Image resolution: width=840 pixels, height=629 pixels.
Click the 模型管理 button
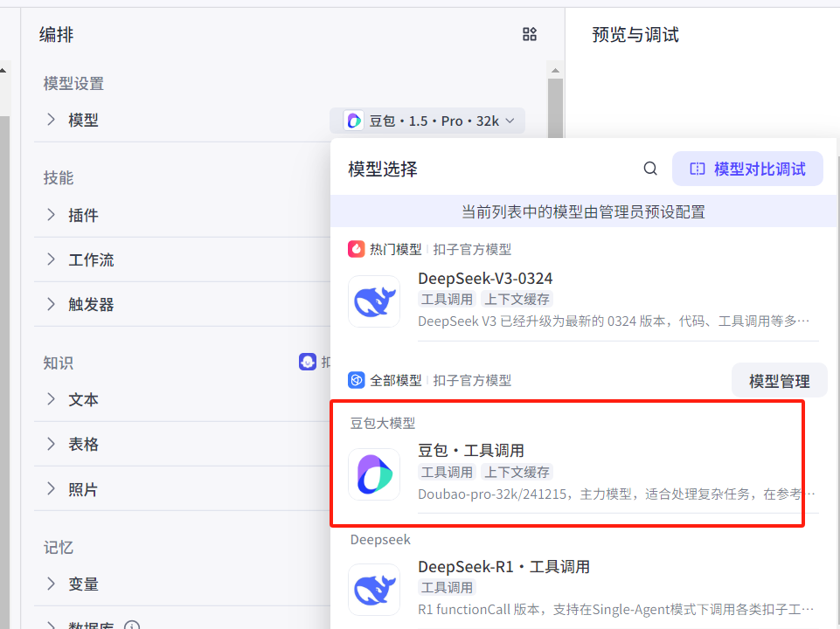click(x=779, y=381)
